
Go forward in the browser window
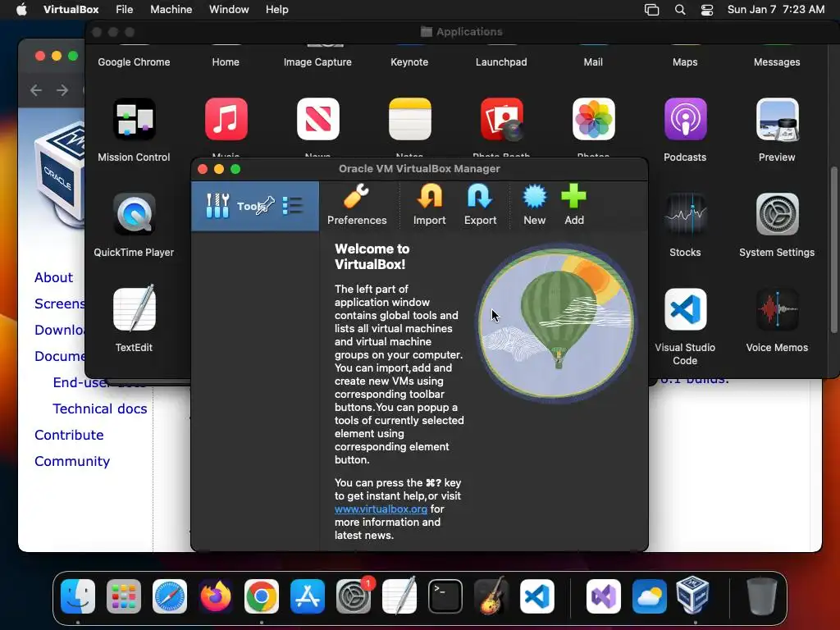tap(62, 90)
